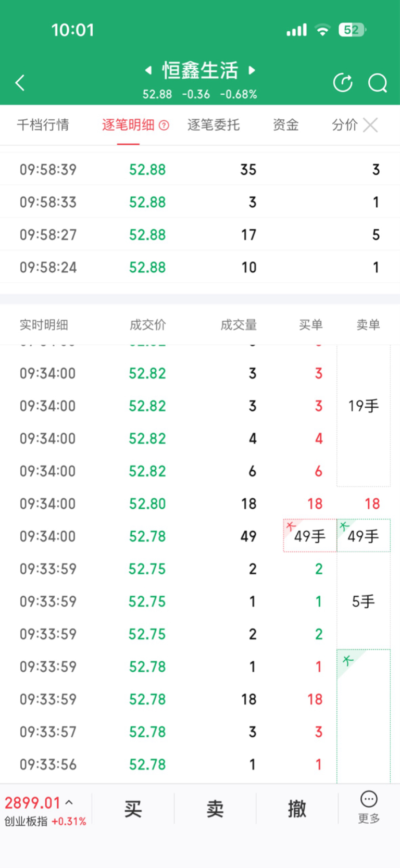Open the 分价 tab
The image size is (400, 868).
pyautogui.click(x=345, y=125)
